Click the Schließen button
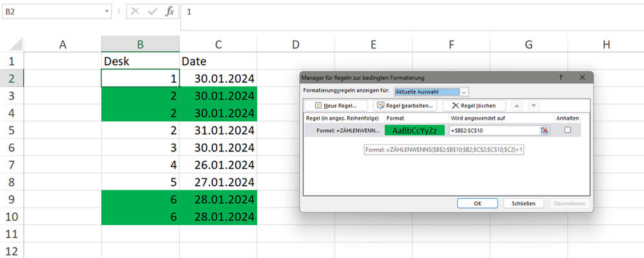Image resolution: width=644 pixels, height=258 pixels. [524, 203]
